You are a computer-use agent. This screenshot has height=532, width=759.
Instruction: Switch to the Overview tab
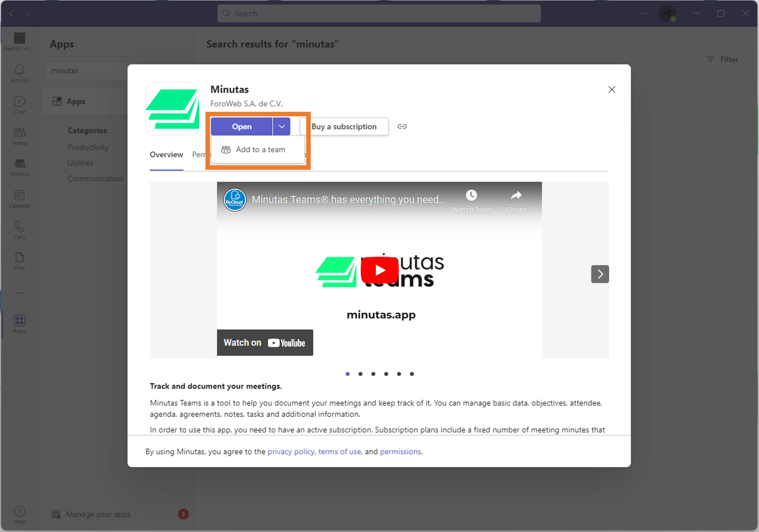point(166,154)
